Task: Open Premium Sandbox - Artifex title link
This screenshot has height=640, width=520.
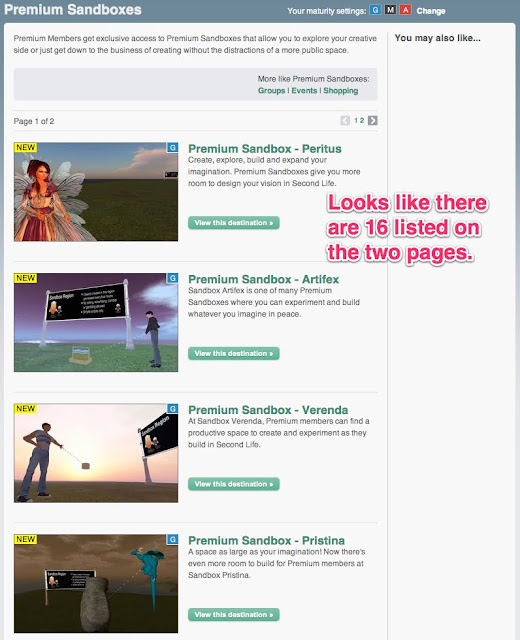Action: point(263,279)
